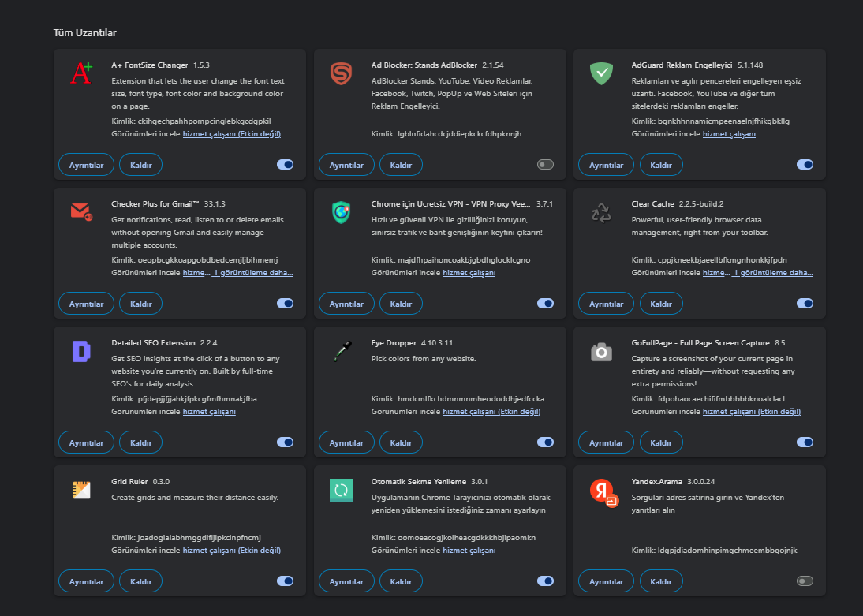The width and height of the screenshot is (863, 616).
Task: Click the Tüm Uzantılar heading
Action: tap(84, 32)
